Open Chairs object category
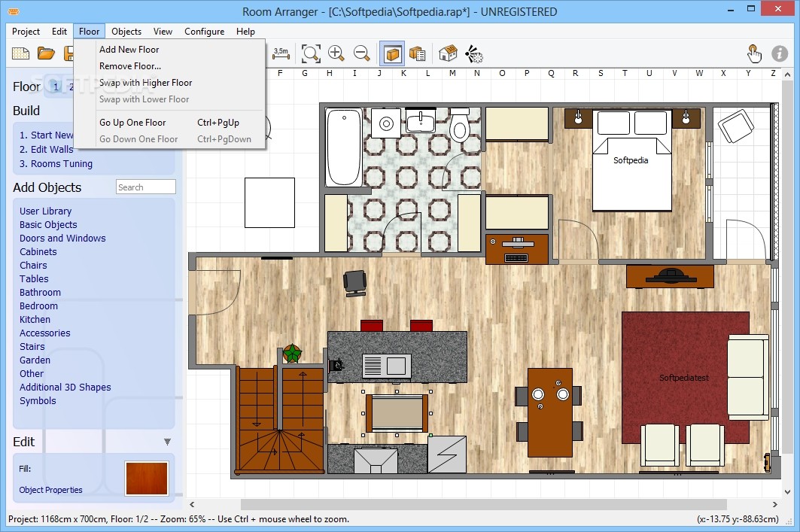The height and width of the screenshot is (532, 800). [x=33, y=265]
